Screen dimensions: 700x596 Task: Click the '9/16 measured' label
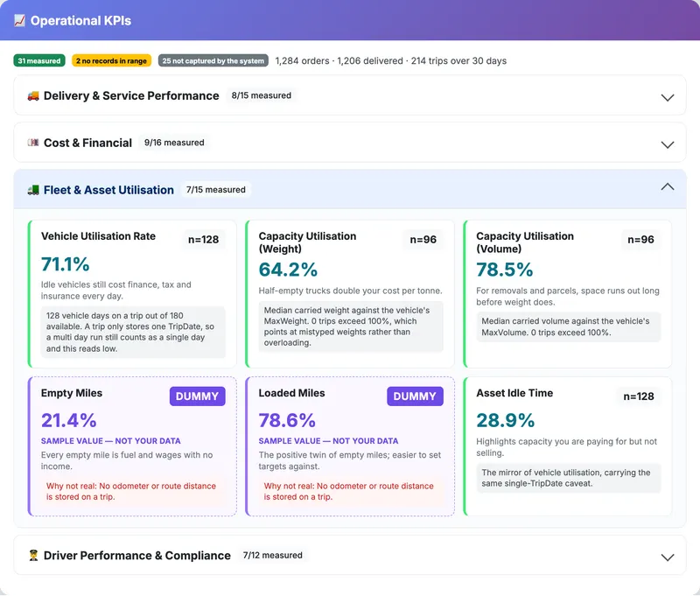174,143
